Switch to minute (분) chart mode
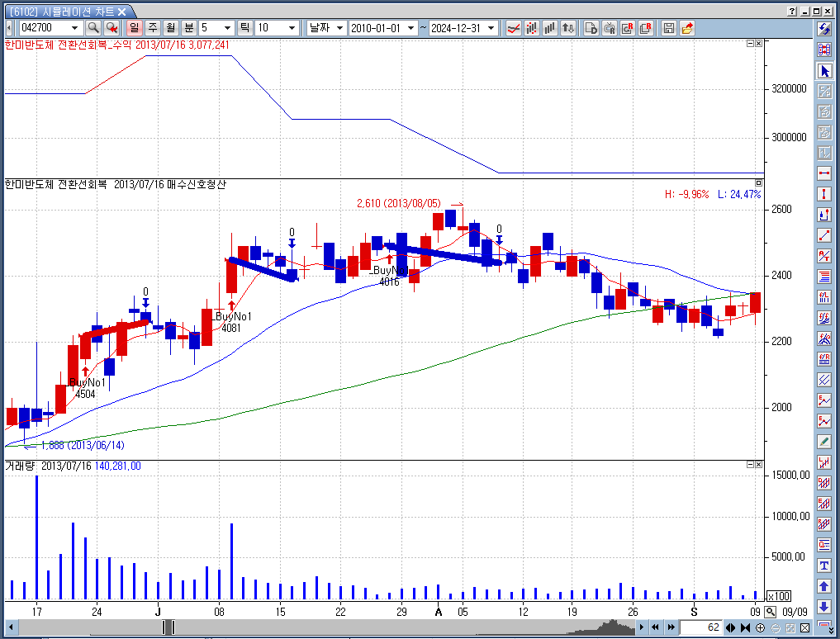Screen dimensions: 840x639 [189, 28]
